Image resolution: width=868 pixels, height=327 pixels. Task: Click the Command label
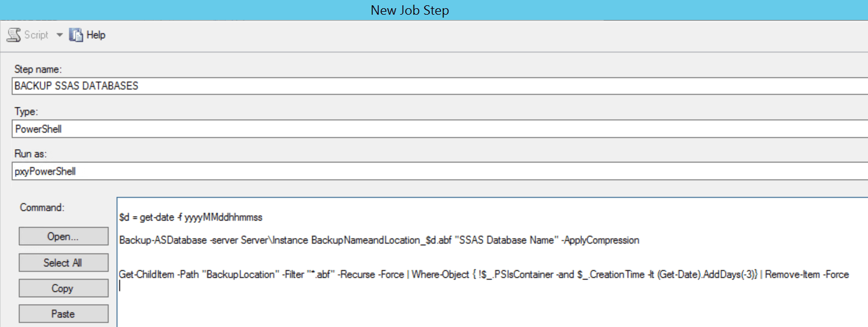click(42, 207)
